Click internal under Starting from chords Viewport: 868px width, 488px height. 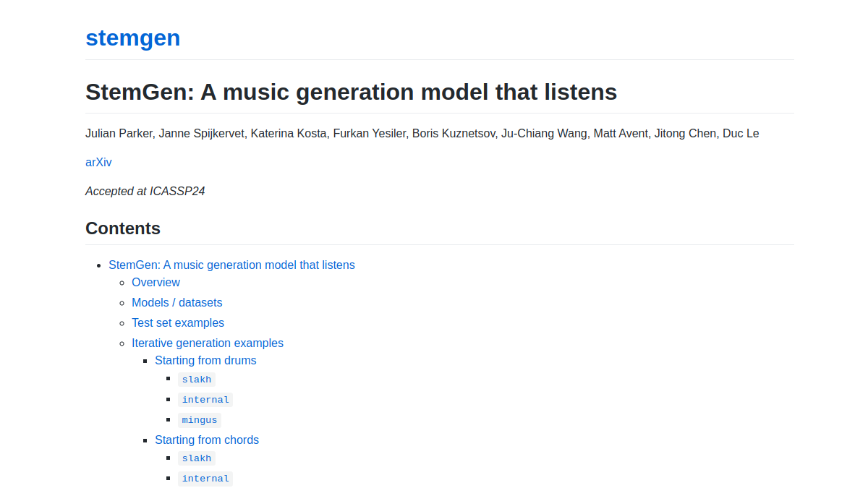pos(205,479)
